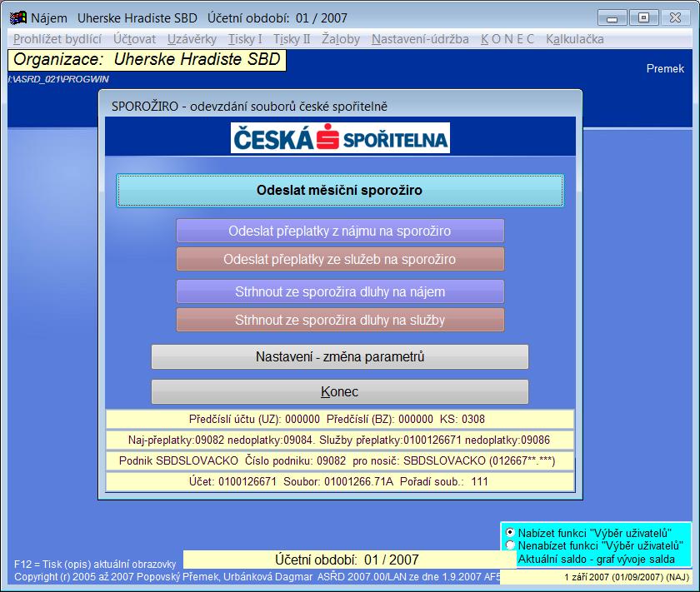Close the dialog with the Konec button
The width and height of the screenshot is (700, 592).
(340, 391)
